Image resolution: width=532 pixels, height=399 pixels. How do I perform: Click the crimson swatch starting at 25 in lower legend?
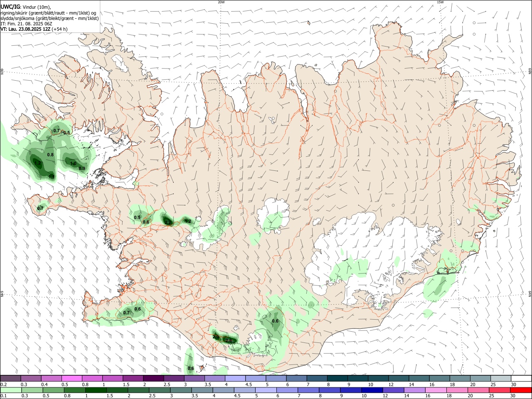(x=499, y=390)
